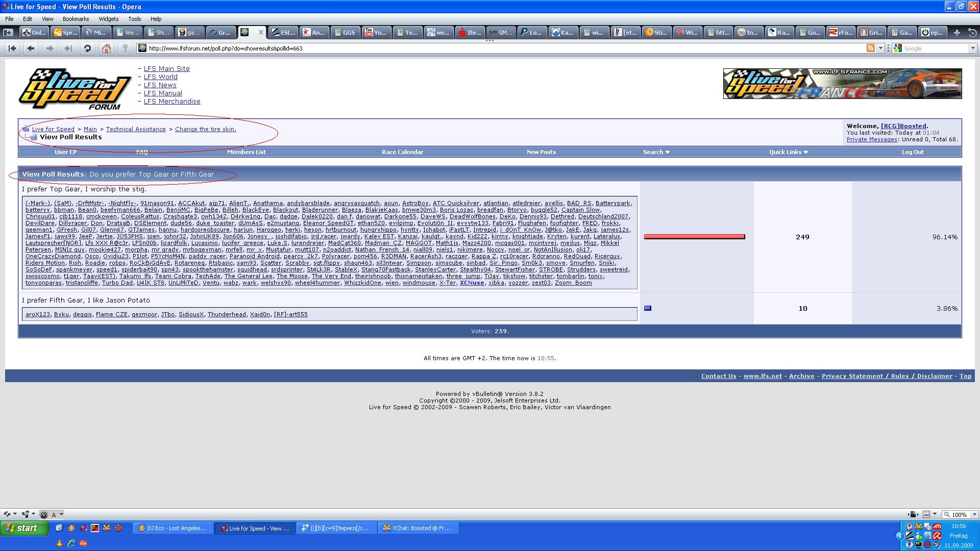Screen dimensions: 980x551
Task: Open the Bookmarks menu
Action: point(76,19)
